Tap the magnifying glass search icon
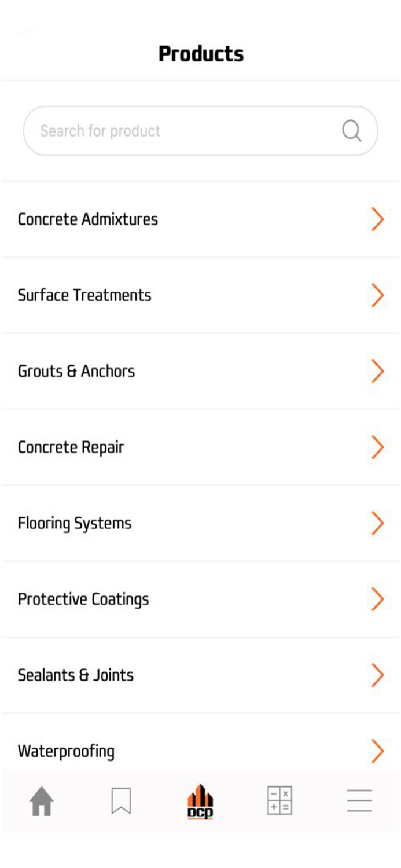Viewport: 401px width, 868px height. click(x=351, y=131)
